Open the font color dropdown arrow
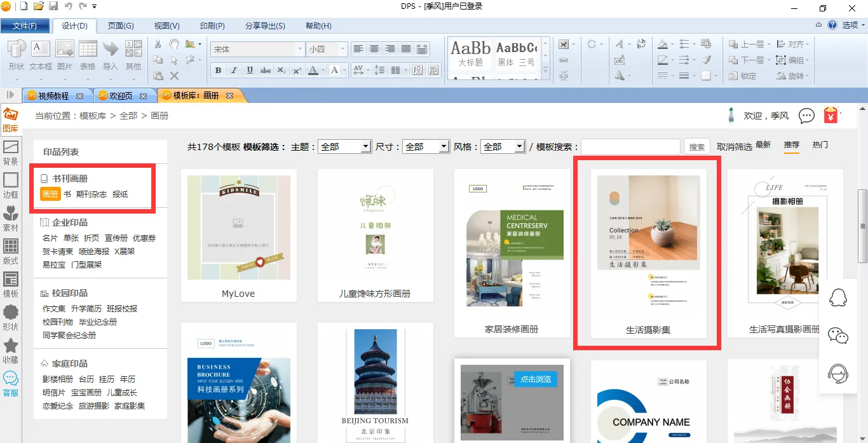 tap(322, 71)
